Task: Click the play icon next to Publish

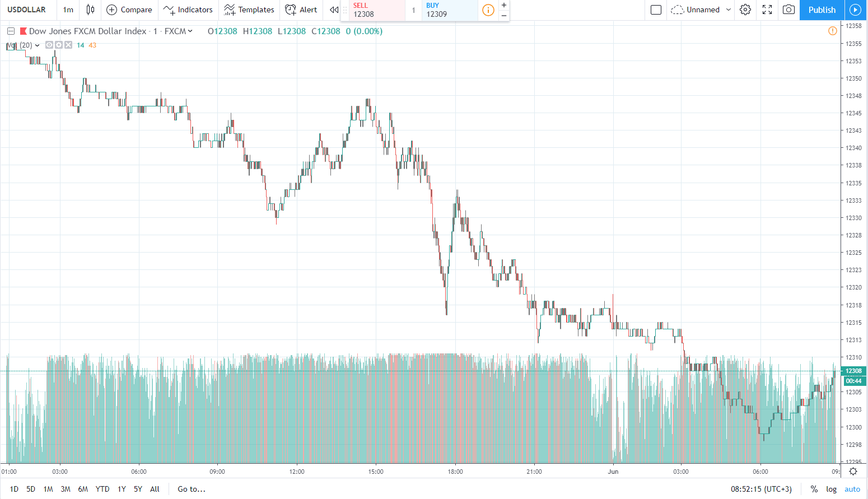Action: [855, 10]
